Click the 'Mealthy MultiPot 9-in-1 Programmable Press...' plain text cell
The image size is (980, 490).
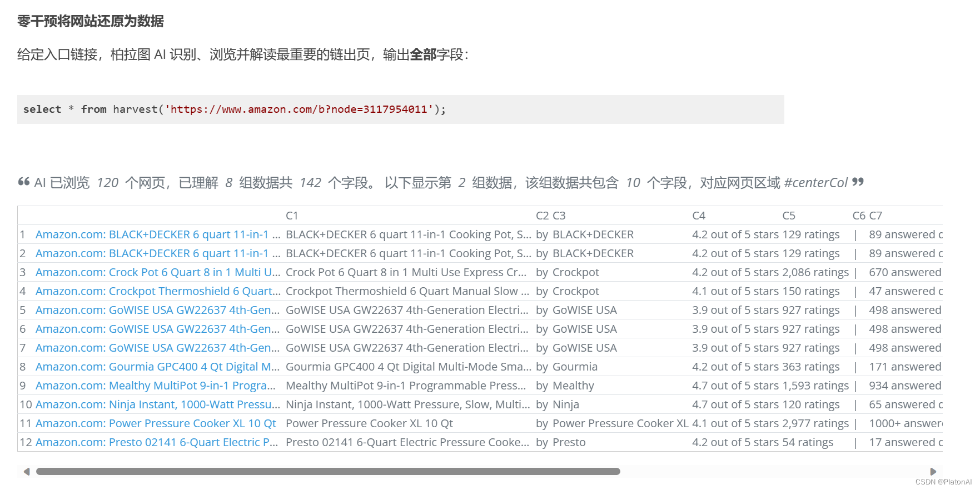(x=406, y=386)
